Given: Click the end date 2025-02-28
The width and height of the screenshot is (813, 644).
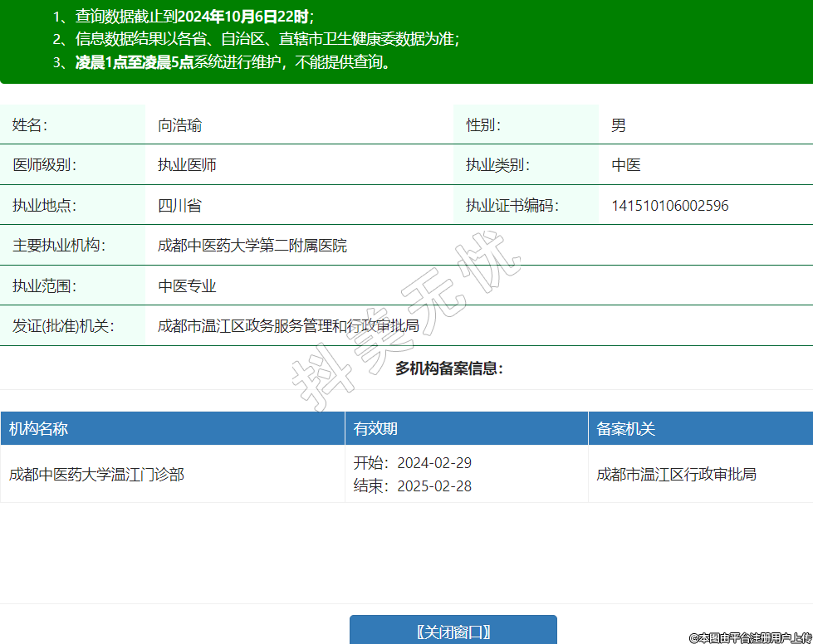Looking at the screenshot, I should [434, 486].
